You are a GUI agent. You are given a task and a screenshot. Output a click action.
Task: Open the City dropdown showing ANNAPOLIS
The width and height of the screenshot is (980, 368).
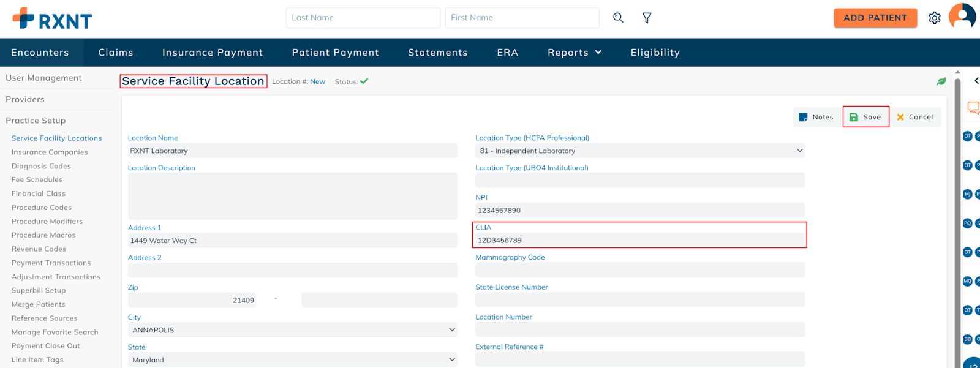tap(292, 330)
